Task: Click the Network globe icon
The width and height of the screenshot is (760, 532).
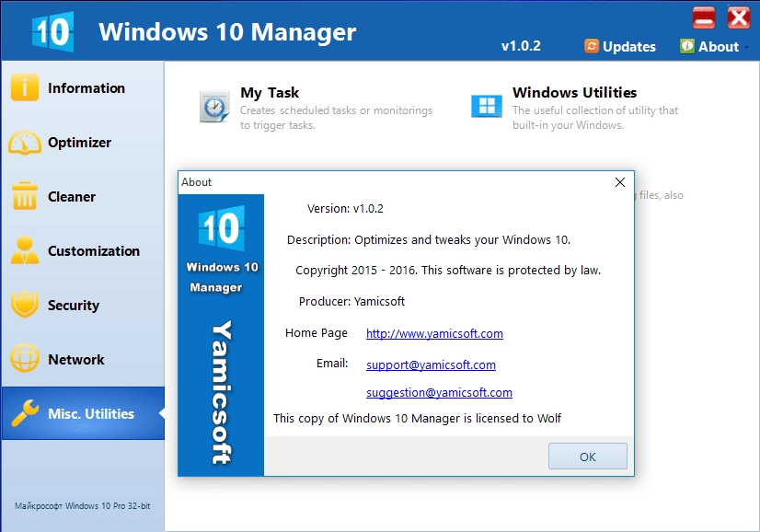Action: (24, 358)
